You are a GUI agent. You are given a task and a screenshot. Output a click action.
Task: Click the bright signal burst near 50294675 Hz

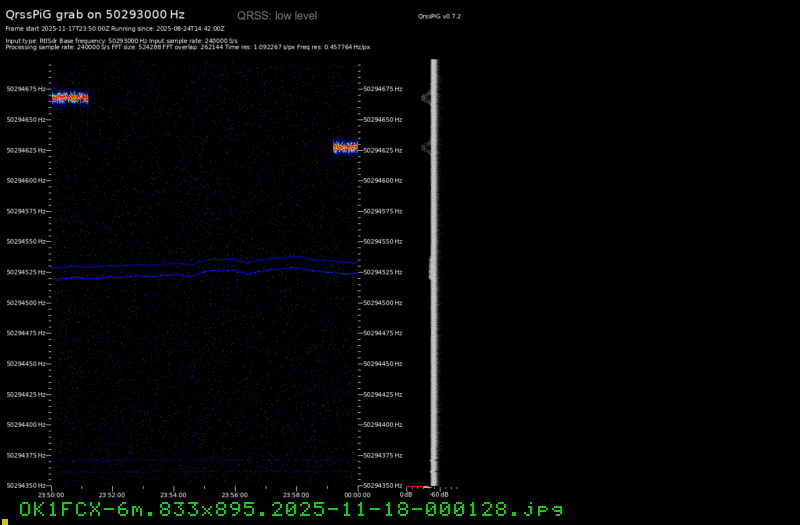[70, 98]
